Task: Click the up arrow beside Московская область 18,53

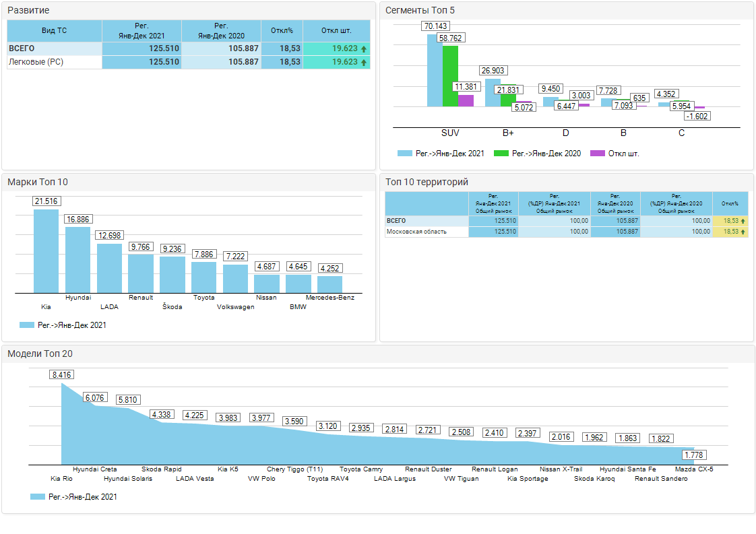Action: point(743,232)
